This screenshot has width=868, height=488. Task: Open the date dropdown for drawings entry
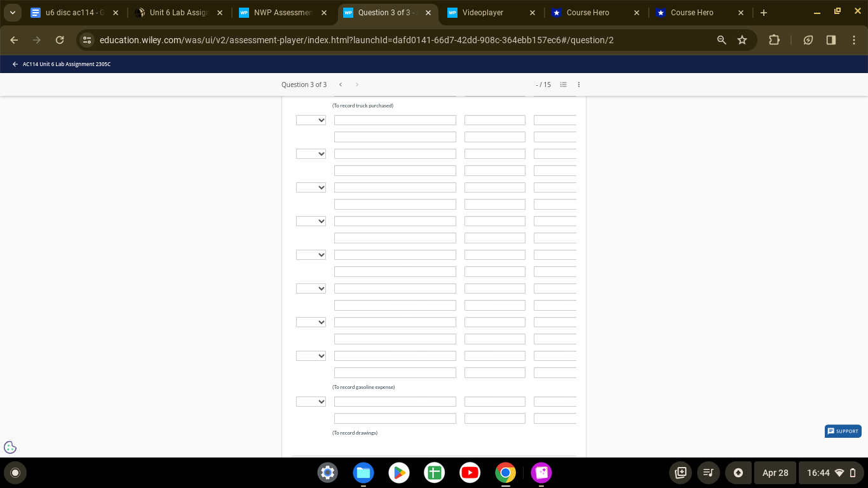[311, 402]
